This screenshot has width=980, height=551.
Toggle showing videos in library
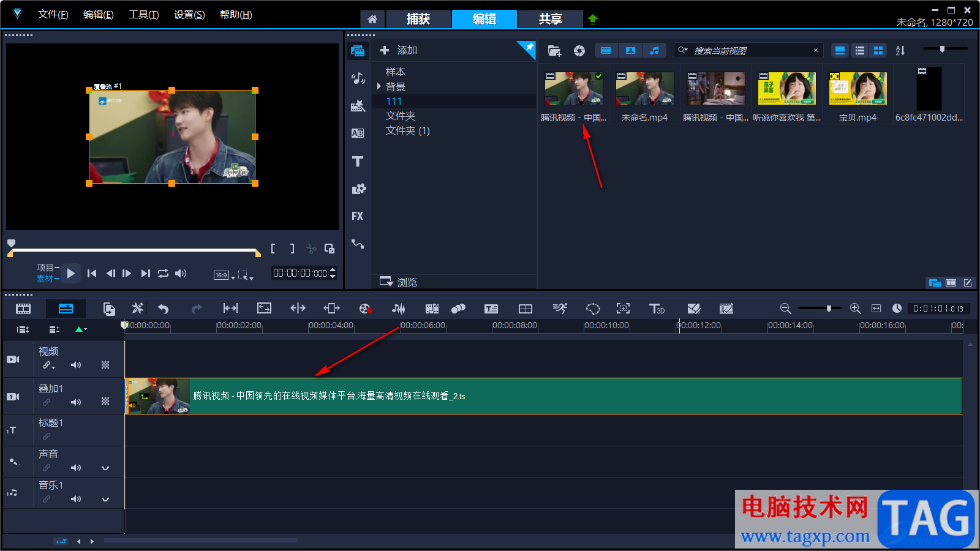point(606,51)
